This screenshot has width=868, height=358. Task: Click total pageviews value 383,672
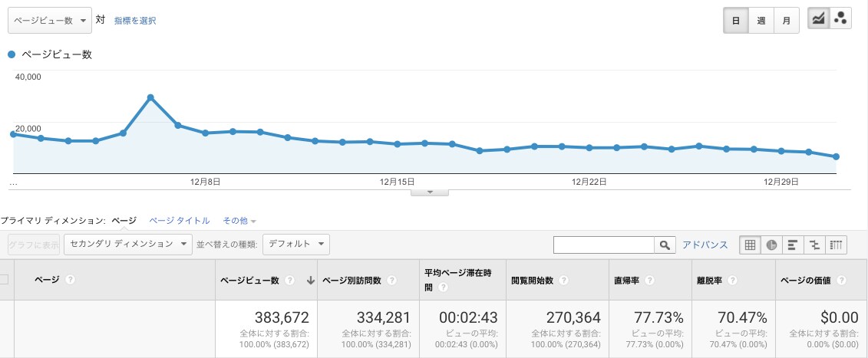pos(282,317)
